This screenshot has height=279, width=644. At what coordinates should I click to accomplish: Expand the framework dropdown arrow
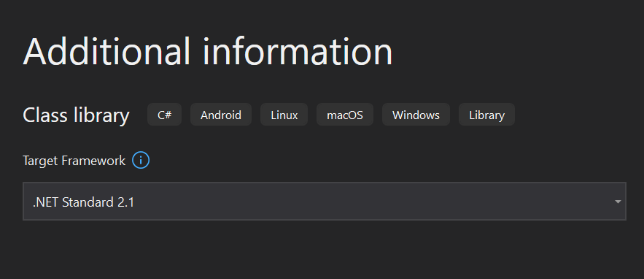(x=618, y=202)
